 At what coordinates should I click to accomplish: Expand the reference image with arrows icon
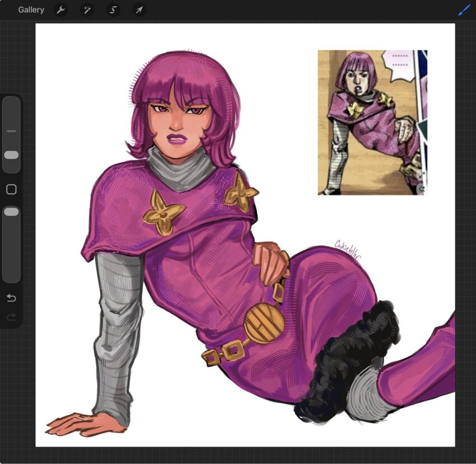click(422, 175)
